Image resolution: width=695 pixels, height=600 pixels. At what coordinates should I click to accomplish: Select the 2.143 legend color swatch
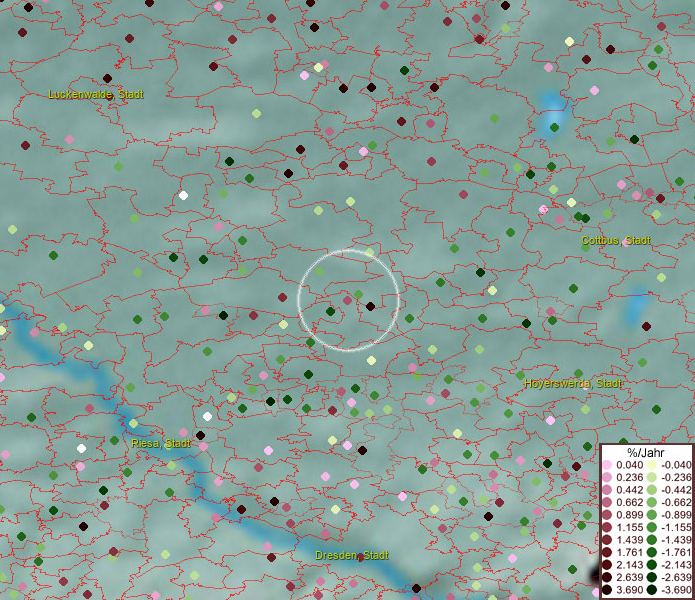pos(607,565)
